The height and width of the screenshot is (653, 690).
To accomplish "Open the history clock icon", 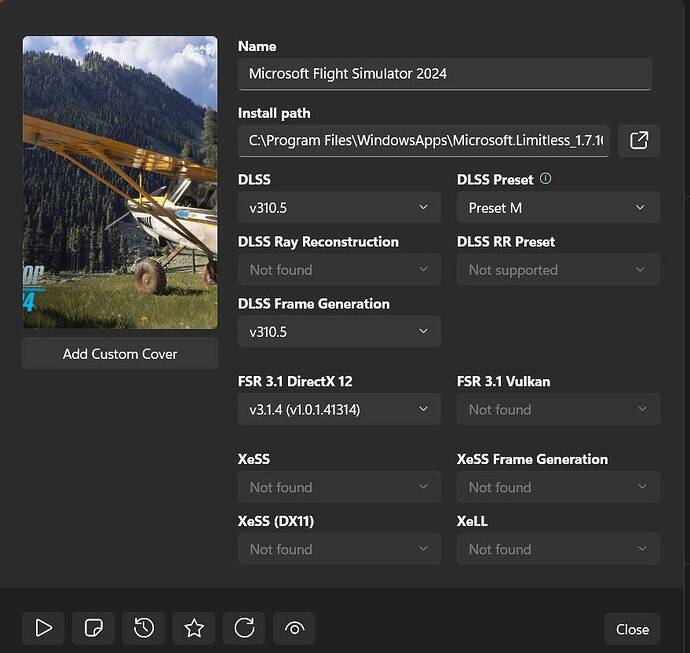I will point(143,628).
